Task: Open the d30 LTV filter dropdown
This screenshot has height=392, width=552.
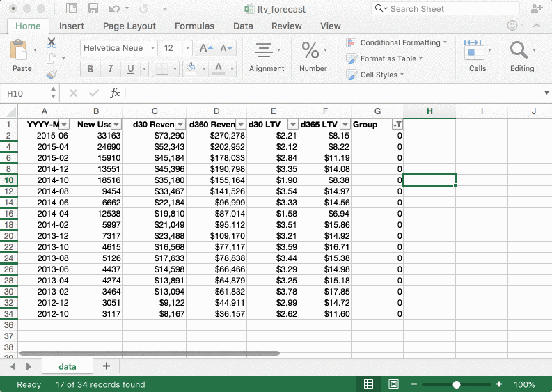Action: [x=293, y=125]
